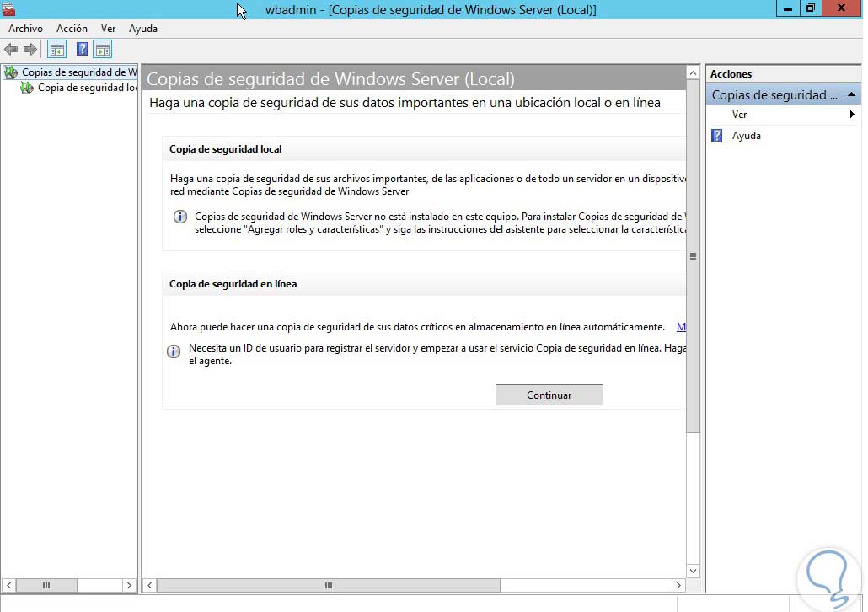This screenshot has height=612, width=868.
Task: Open the Acción menu
Action: tap(72, 29)
